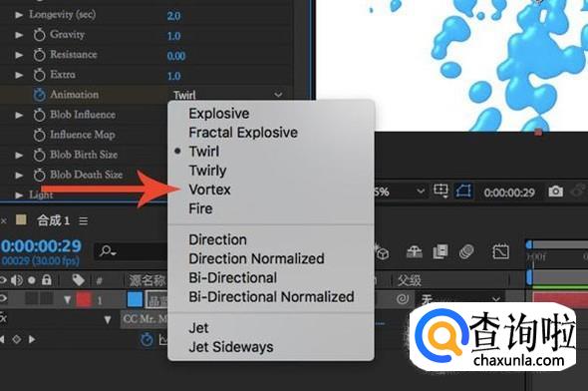Toggle the Resistance stopwatch icon
The width and height of the screenshot is (588, 391).
coord(39,55)
